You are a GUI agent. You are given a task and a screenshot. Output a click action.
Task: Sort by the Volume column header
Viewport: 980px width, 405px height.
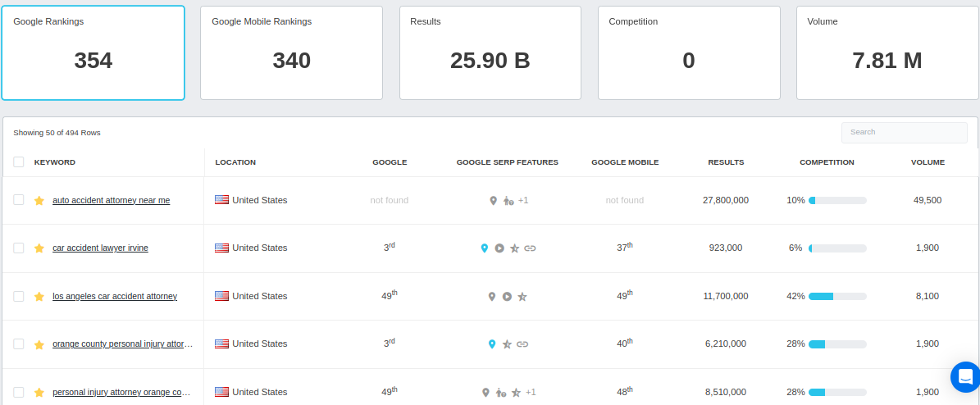[x=928, y=162]
